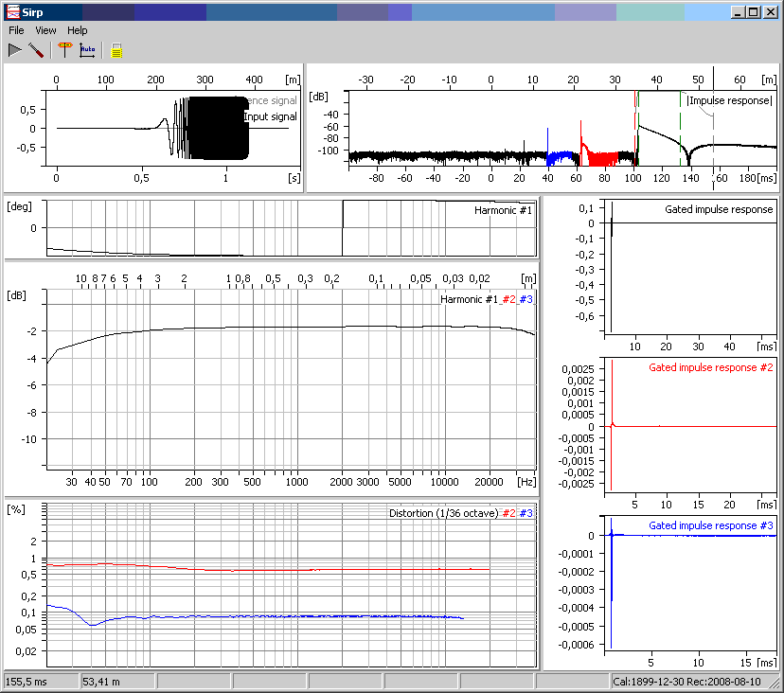The height and width of the screenshot is (693, 784).
Task: Click the window resize grip in status bar
Action: click(x=773, y=682)
